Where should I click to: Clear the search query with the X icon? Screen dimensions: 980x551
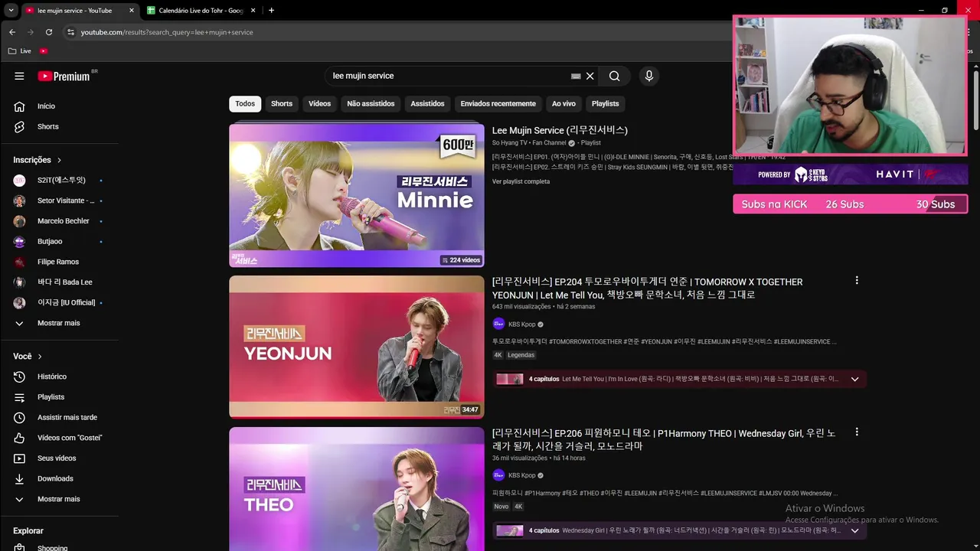point(590,77)
